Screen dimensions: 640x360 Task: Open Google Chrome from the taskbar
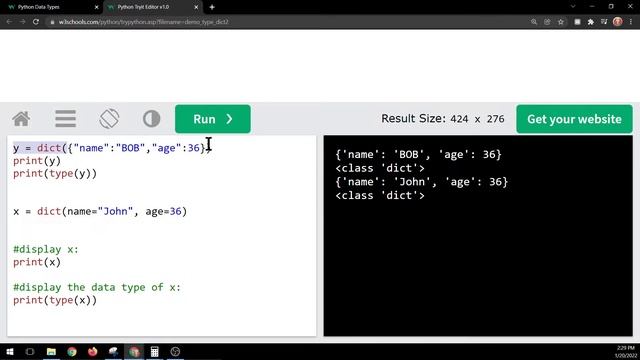72,351
